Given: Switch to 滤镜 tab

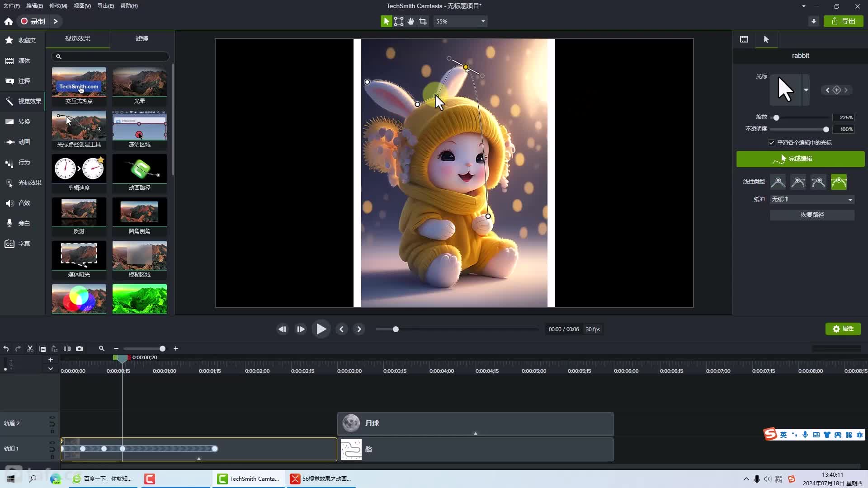Looking at the screenshot, I should 142,39.
